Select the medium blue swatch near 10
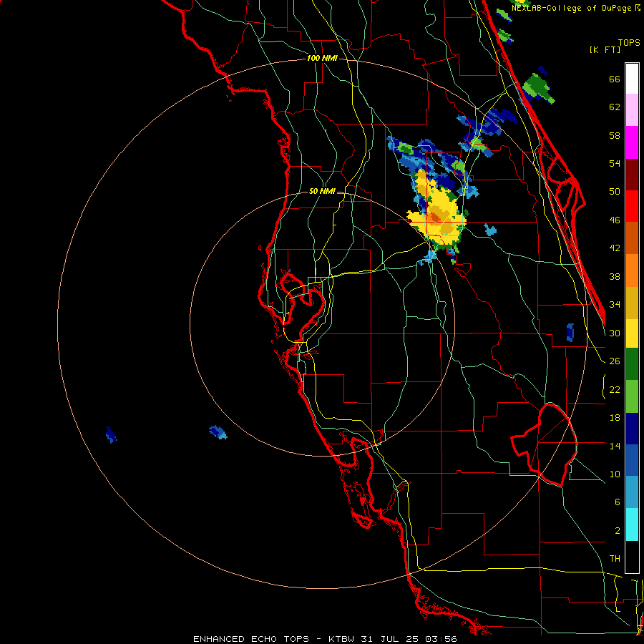Screen dimensions: 644x644 [x=632, y=460]
